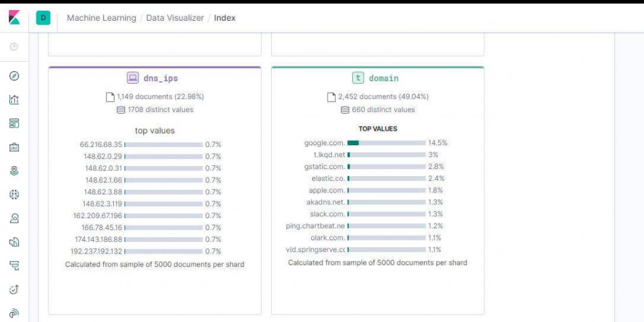Select top value 166.78.45.16

click(102, 228)
